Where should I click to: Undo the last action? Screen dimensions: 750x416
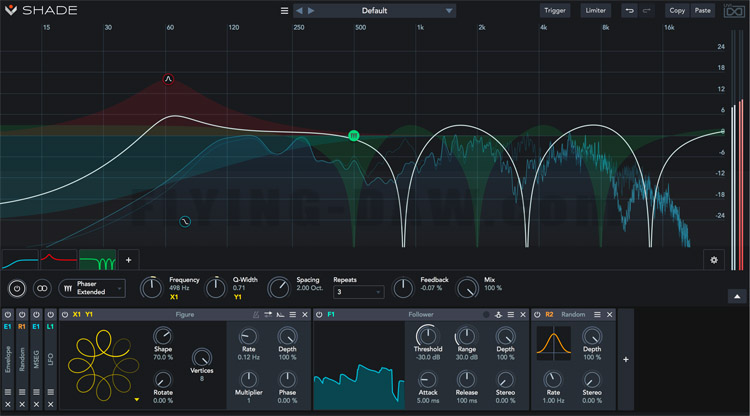[629, 11]
